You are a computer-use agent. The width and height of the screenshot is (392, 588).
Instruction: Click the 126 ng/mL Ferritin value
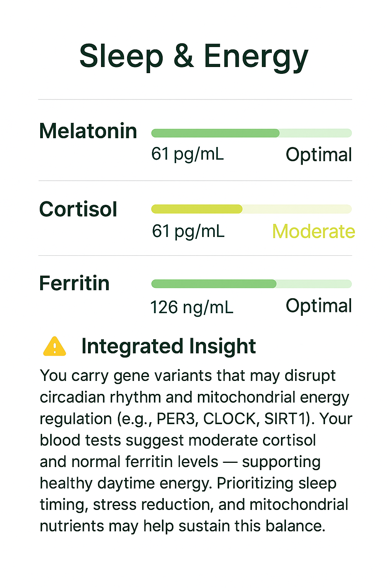[x=191, y=307]
